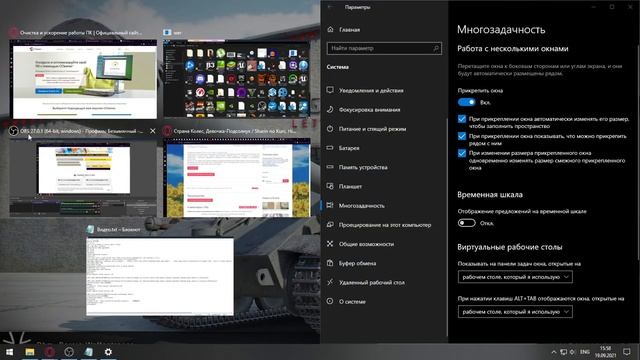The height and width of the screenshot is (360, 640).
Task: Toggle the Прикрепить окна switch
Action: 467,102
